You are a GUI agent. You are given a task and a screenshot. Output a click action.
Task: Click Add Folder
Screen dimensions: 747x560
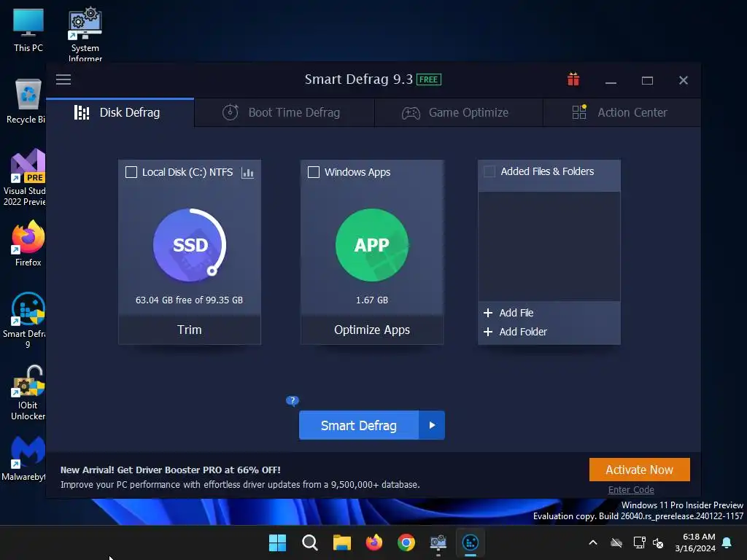tap(516, 332)
